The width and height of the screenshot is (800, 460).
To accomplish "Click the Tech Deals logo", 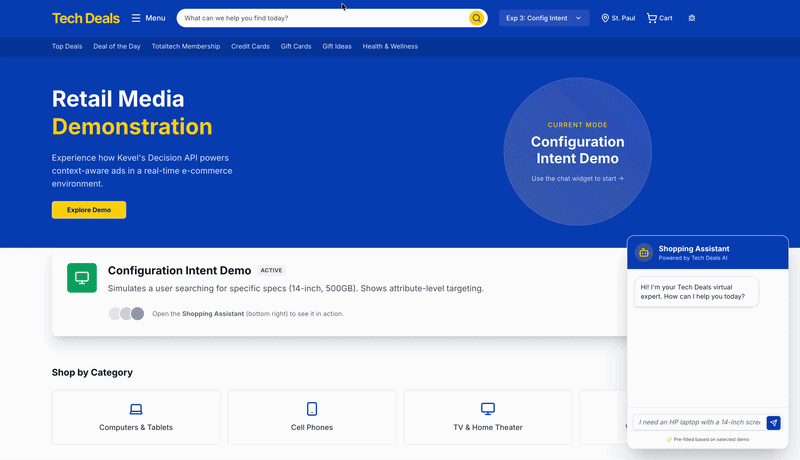I will click(x=86, y=18).
